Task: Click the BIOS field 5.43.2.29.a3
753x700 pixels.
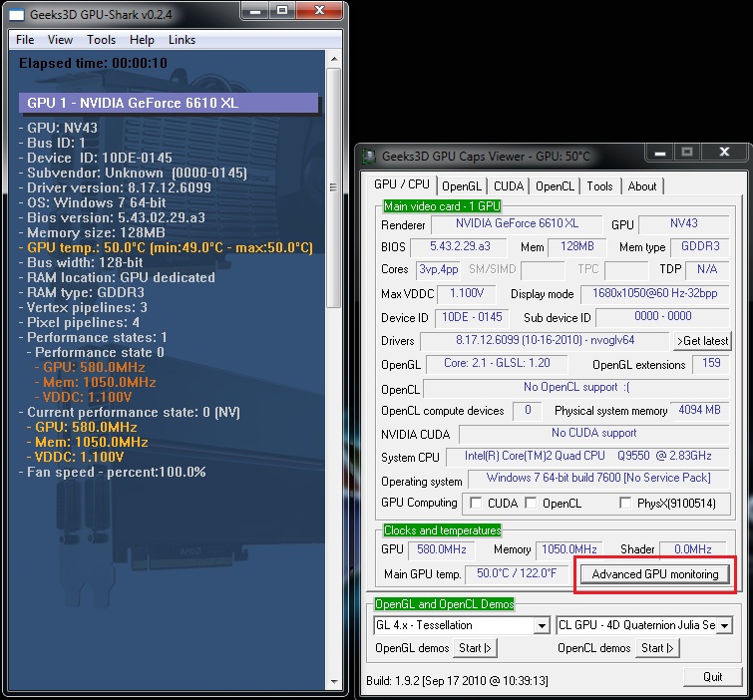Action: coord(460,246)
